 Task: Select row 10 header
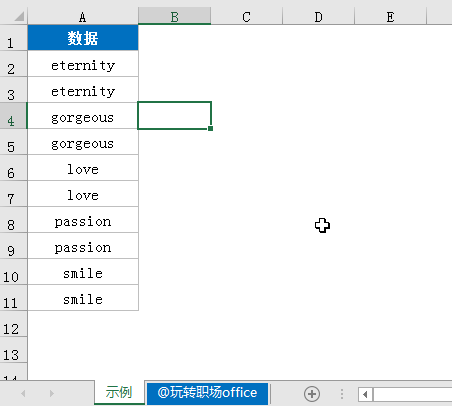coord(13,272)
